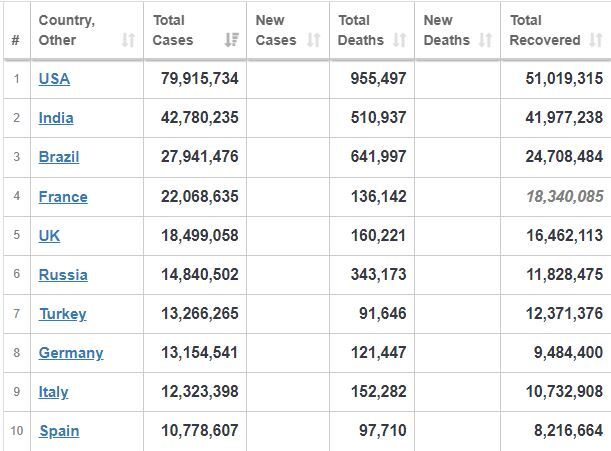Viewport: 611px width, 451px height.
Task: Select USA total deaths 955,497
Action: coord(378,78)
